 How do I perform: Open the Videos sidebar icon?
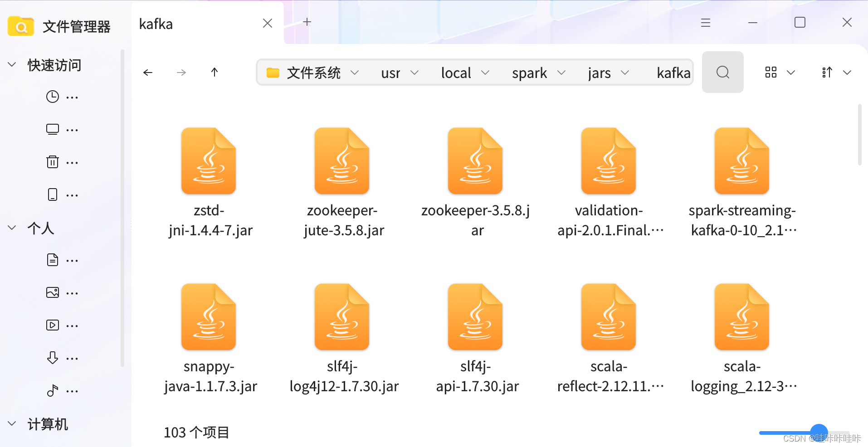coord(53,325)
